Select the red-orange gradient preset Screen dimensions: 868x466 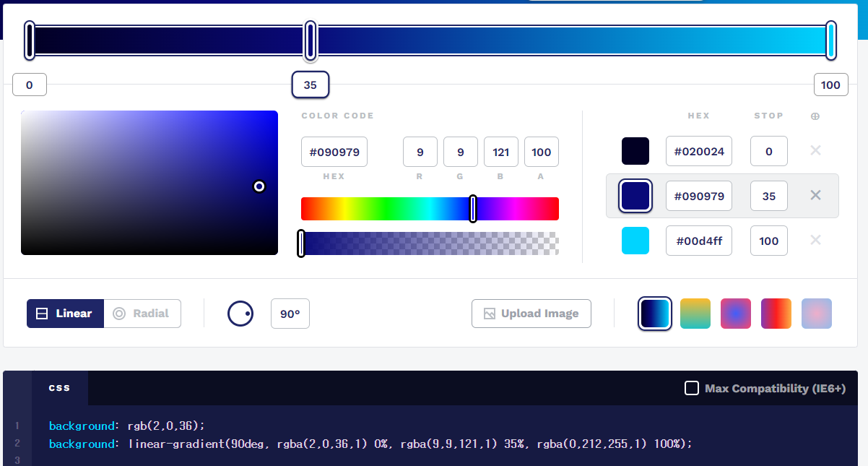coord(776,314)
